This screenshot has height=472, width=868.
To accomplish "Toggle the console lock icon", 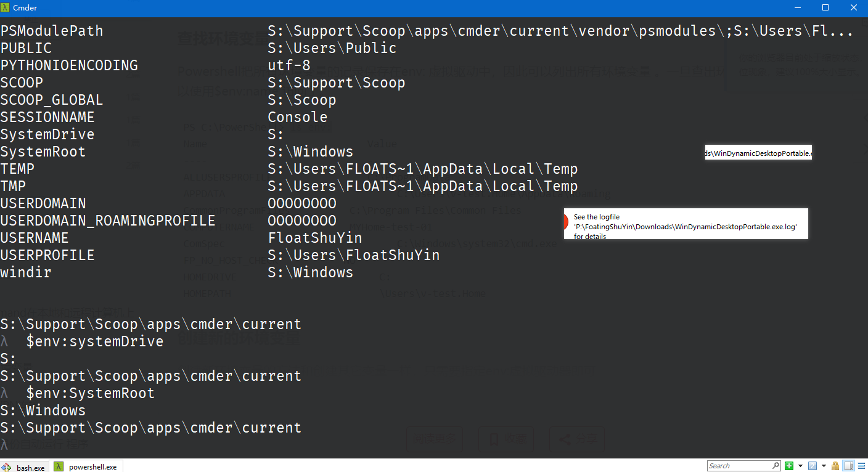I will (835, 466).
